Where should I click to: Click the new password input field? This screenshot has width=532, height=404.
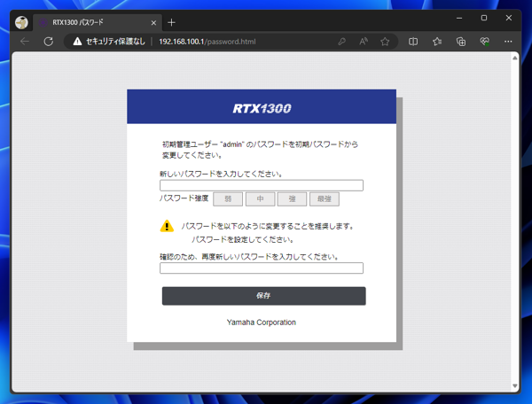[262, 185]
